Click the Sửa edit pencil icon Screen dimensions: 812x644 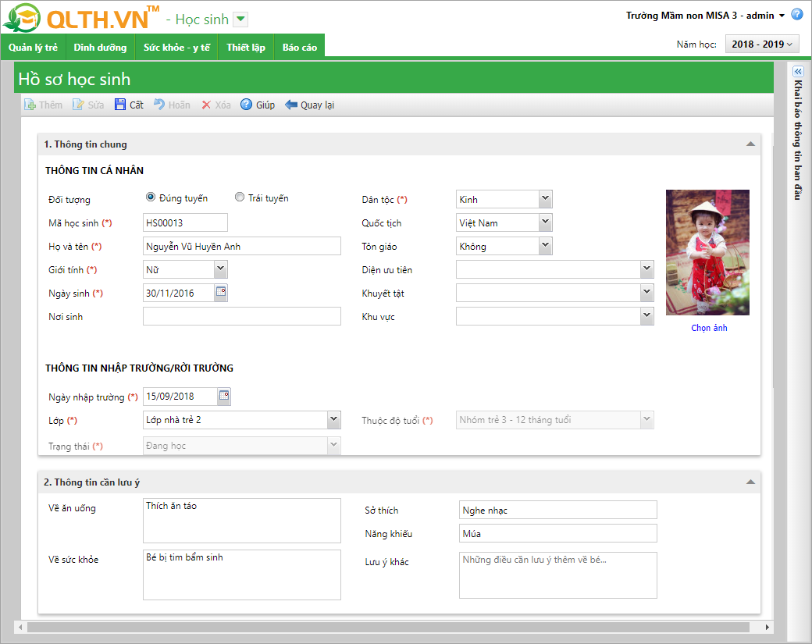point(78,105)
